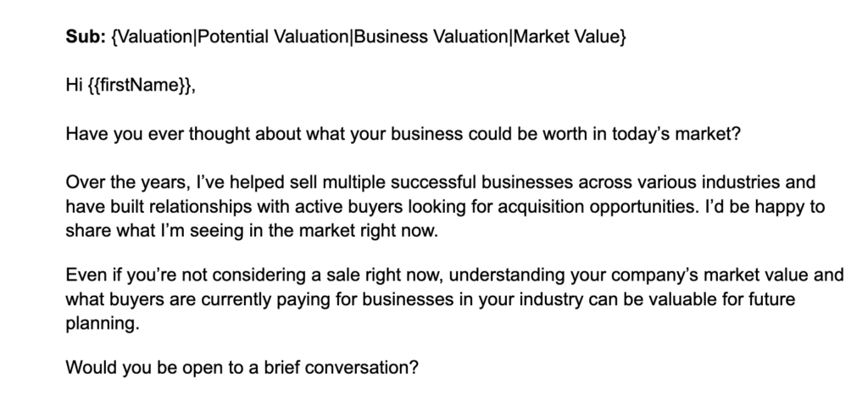Click the Market Value subject variant
868x406 pixels.
pyautogui.click(x=567, y=37)
